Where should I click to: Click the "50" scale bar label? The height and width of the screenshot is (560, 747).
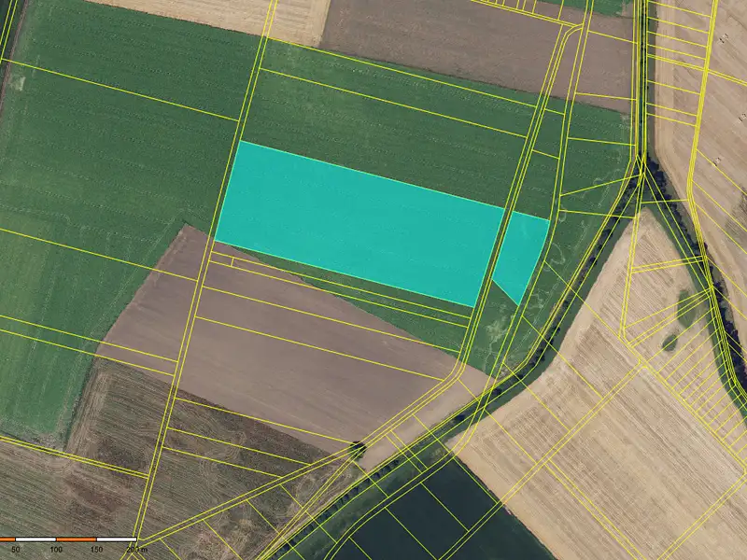(16, 550)
